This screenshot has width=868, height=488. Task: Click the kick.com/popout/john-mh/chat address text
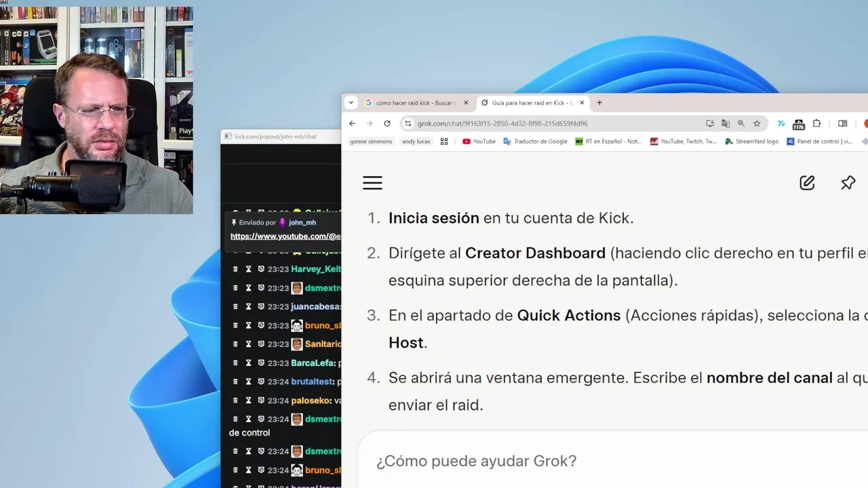point(276,136)
